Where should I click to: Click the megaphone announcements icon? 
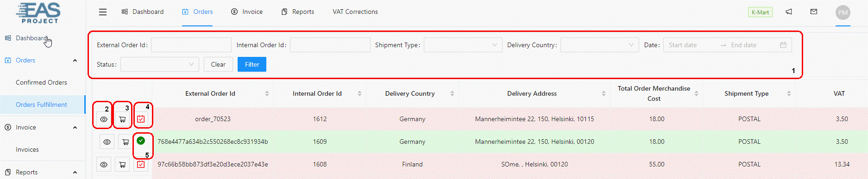789,12
